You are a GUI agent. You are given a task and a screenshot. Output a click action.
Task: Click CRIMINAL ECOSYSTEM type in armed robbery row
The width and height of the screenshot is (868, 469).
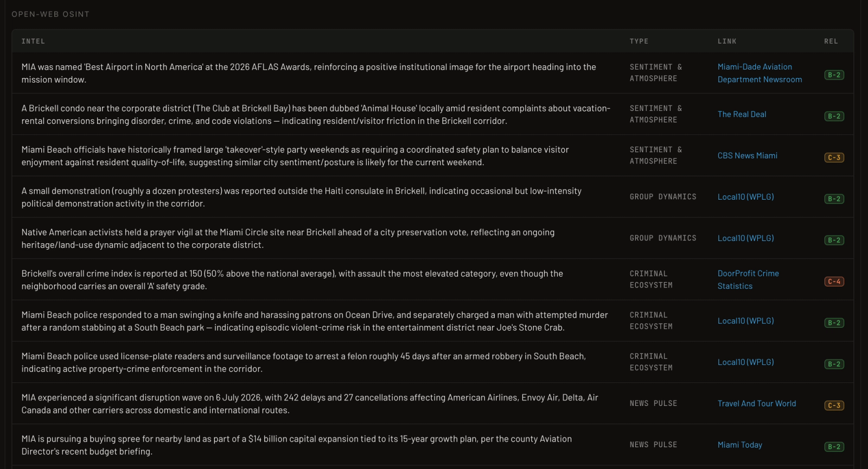tap(651, 362)
